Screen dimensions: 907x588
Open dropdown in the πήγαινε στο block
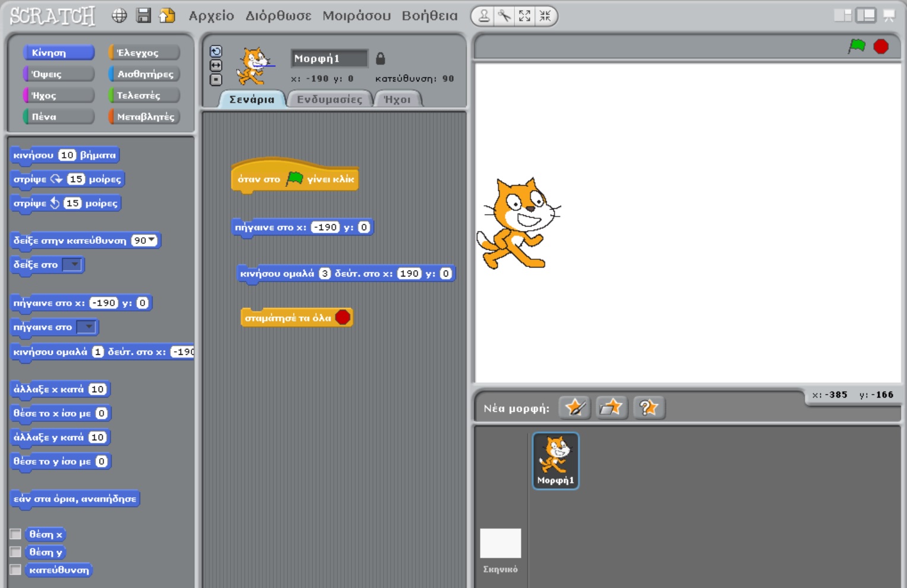point(87,327)
